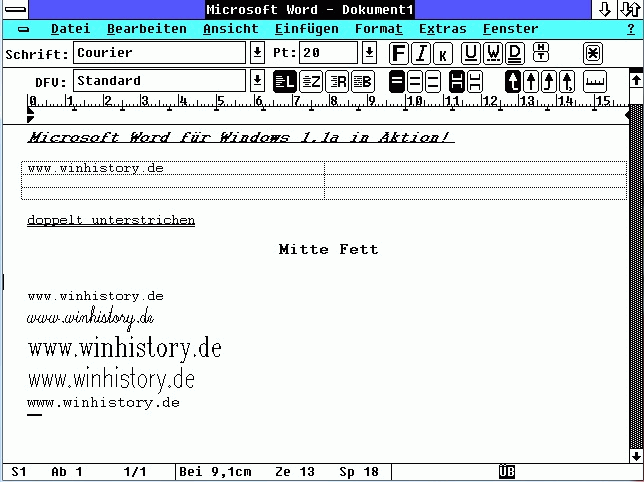Screen dimensions: 644x482
Task: Pick the decimal tab stop icon
Action: (x=567, y=81)
